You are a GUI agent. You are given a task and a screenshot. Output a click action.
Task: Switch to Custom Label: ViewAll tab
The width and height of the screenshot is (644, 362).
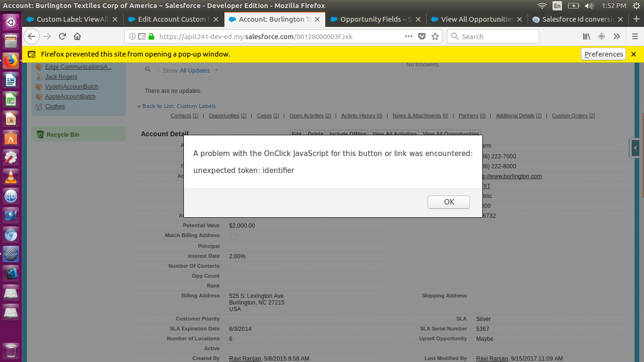pos(72,19)
